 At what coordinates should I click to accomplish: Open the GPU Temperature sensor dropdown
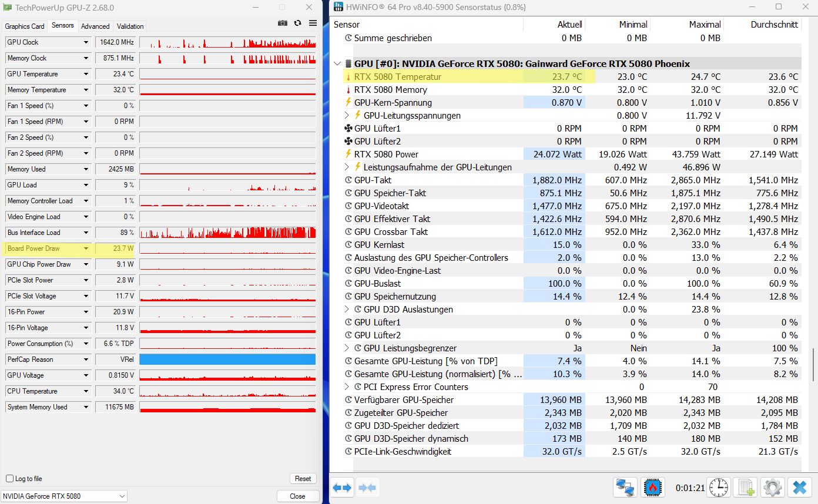[x=86, y=74]
